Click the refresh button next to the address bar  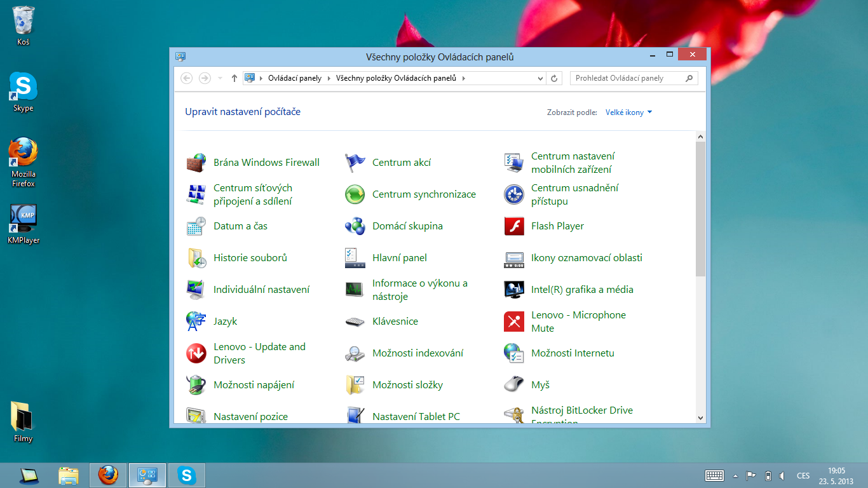(x=554, y=78)
